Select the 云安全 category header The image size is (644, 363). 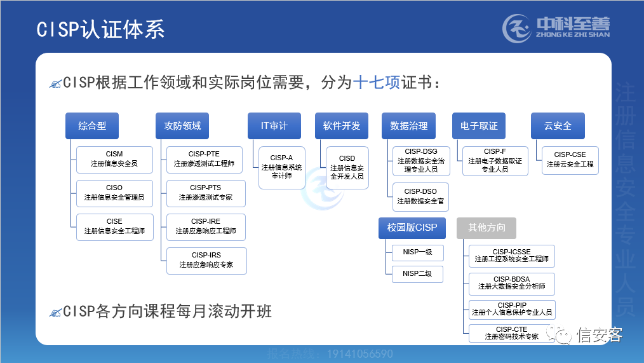coord(558,126)
